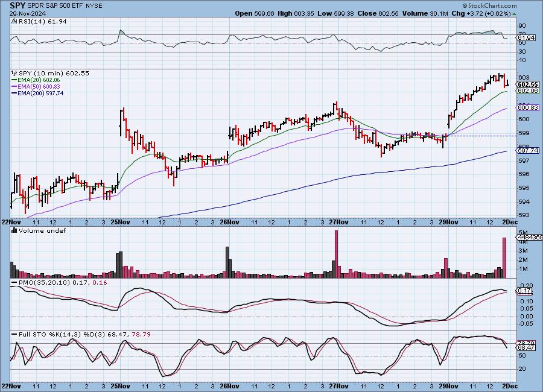The width and height of the screenshot is (543, 392).
Task: Click the 593 price axis label
Action: click(x=524, y=215)
